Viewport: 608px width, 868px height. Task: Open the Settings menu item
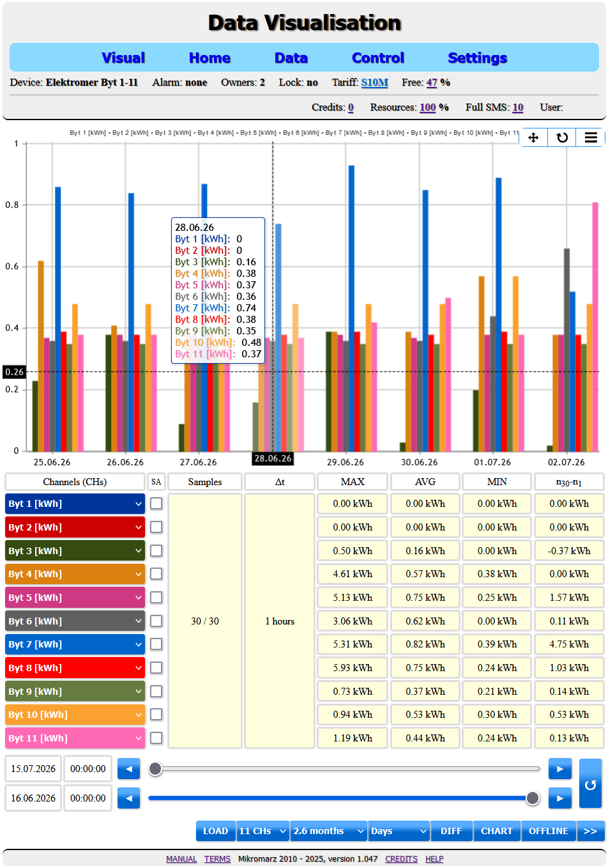(x=478, y=58)
